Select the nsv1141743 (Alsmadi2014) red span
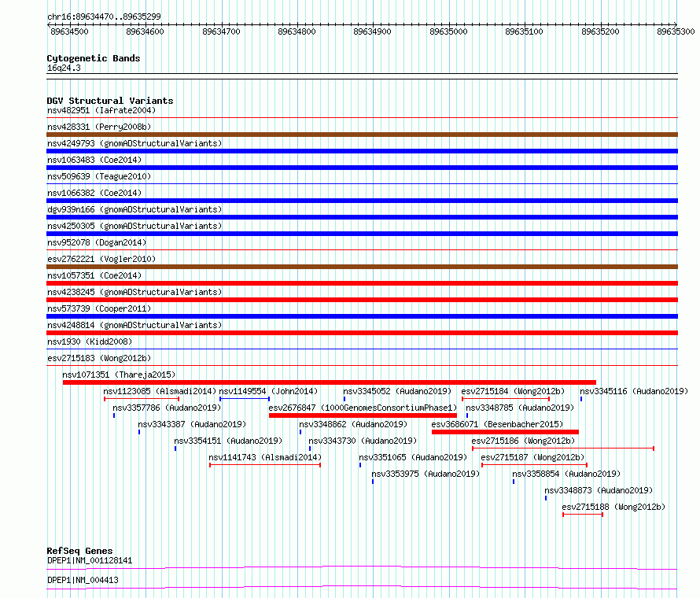The image size is (700, 598). (x=265, y=465)
